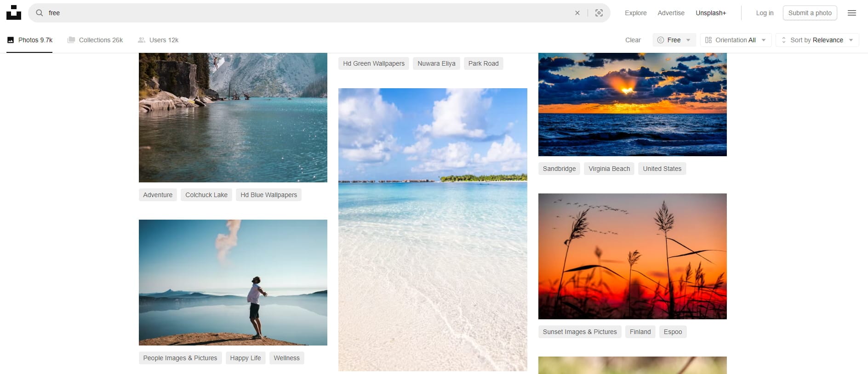Select the Park Road tag
The width and height of the screenshot is (868, 374).
coord(483,63)
